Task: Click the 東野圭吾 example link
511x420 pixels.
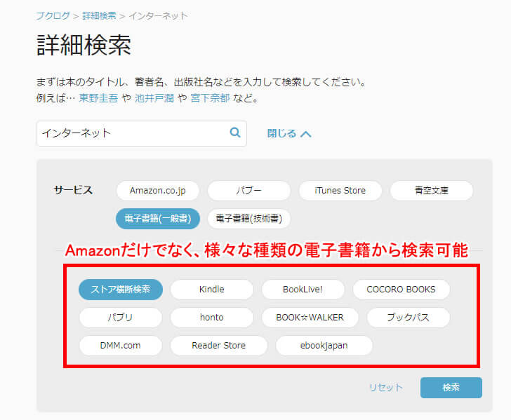Action: (x=98, y=97)
